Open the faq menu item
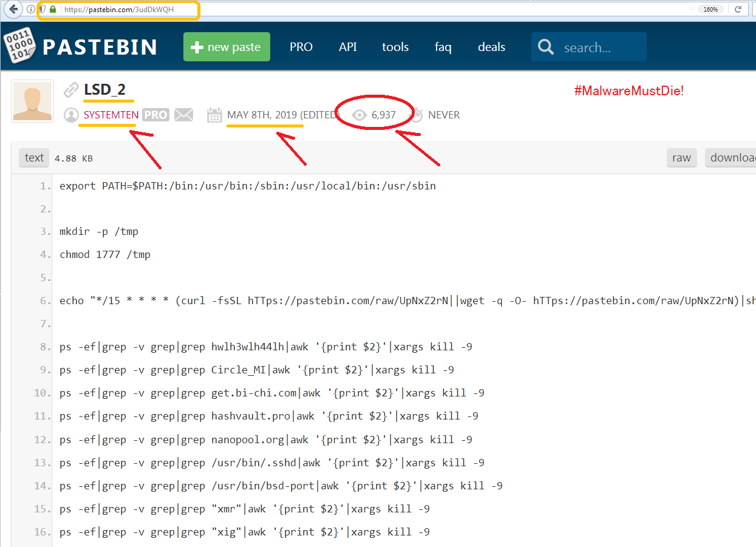This screenshot has height=547, width=756. (x=443, y=47)
